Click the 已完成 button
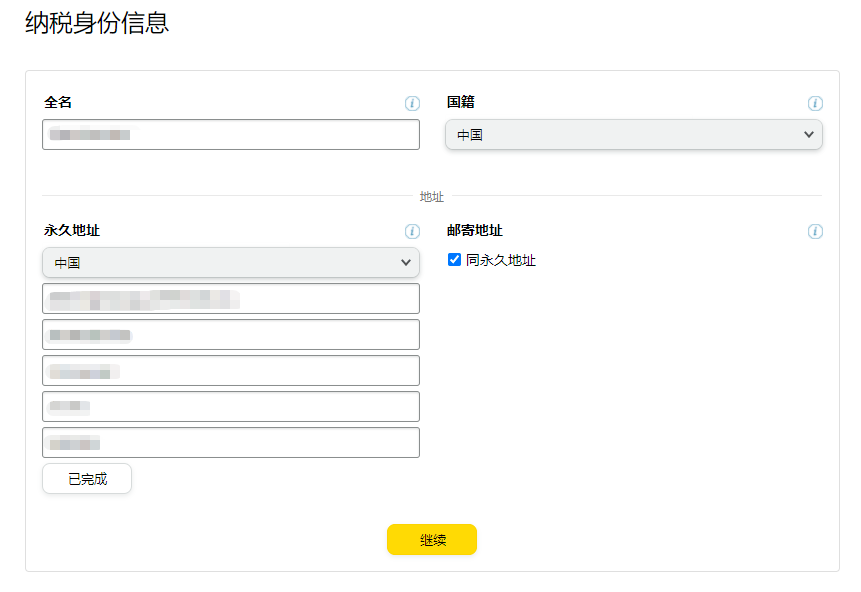The image size is (861, 592). coord(86,478)
